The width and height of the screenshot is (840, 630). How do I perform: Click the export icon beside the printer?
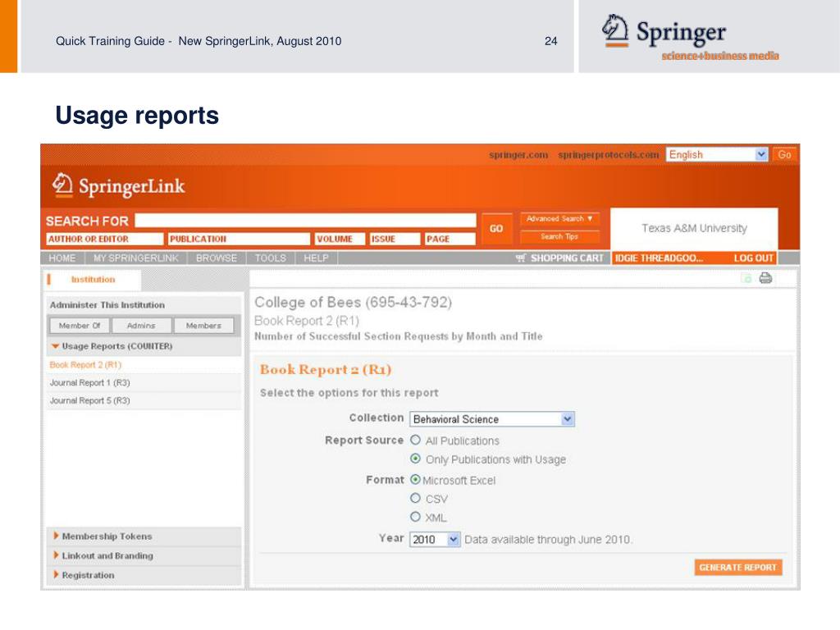[746, 278]
